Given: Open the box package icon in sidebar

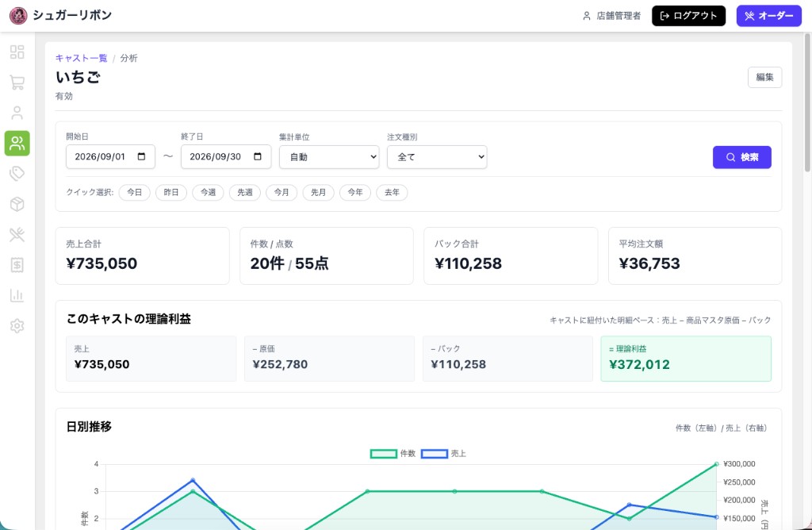Looking at the screenshot, I should [17, 204].
